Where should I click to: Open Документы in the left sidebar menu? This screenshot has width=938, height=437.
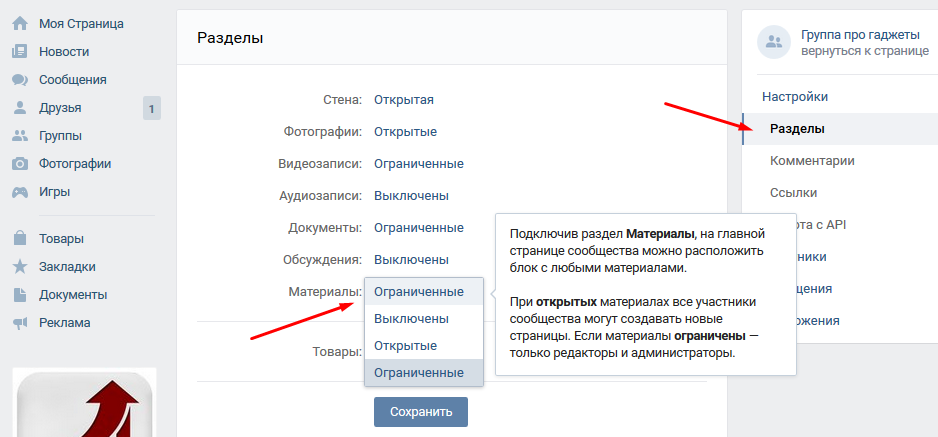coord(74,295)
